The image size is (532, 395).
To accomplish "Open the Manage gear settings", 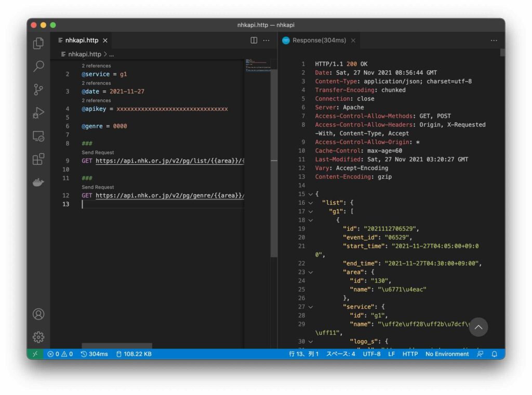I will [38, 337].
